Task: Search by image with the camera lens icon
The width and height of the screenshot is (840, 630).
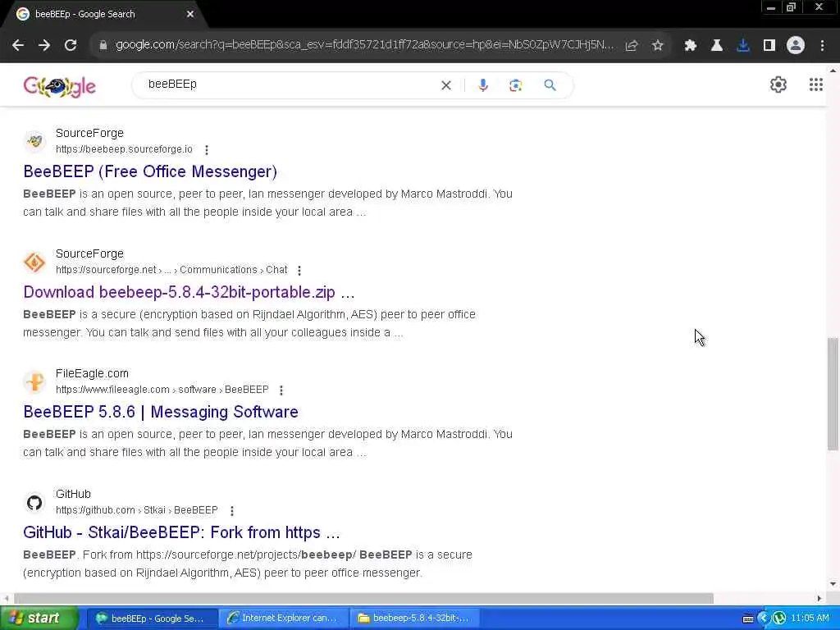Action: tap(515, 85)
